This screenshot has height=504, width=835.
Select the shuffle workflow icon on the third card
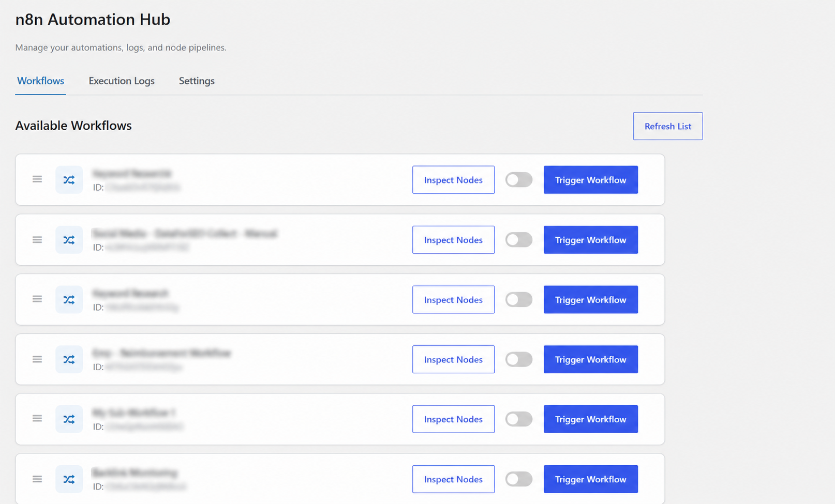[x=69, y=300]
